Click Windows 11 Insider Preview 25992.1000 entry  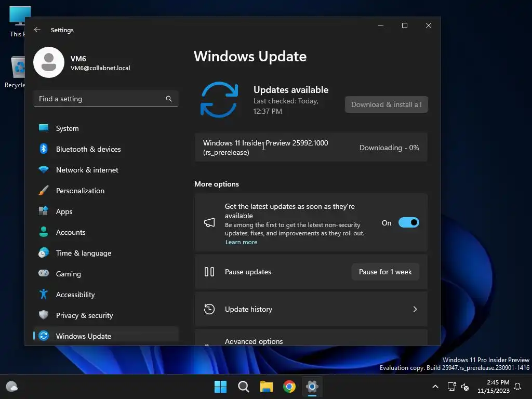point(311,148)
